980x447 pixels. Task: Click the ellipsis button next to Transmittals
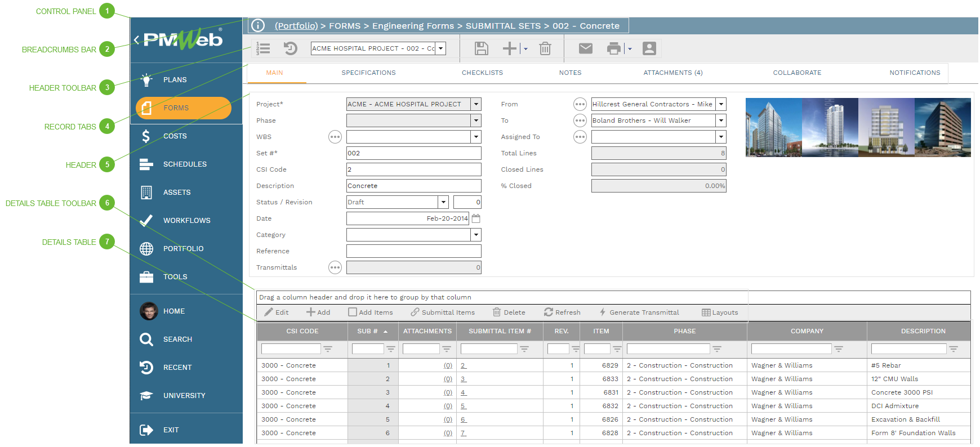[x=335, y=267]
